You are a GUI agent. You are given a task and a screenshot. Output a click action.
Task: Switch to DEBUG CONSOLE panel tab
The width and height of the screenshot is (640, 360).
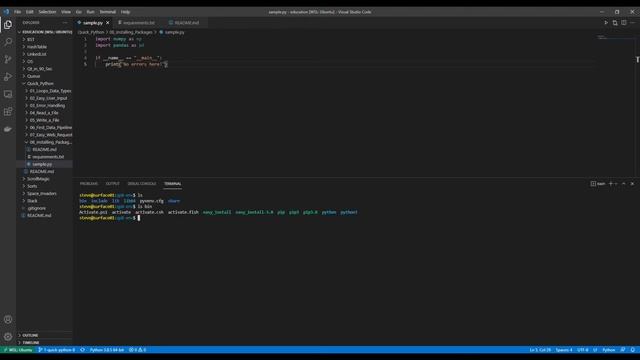click(x=142, y=184)
